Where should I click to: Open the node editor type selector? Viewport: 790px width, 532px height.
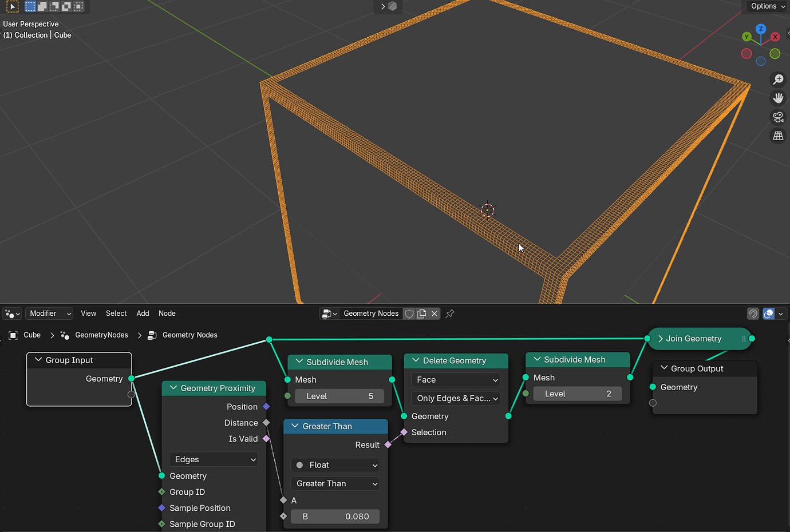tap(12, 313)
